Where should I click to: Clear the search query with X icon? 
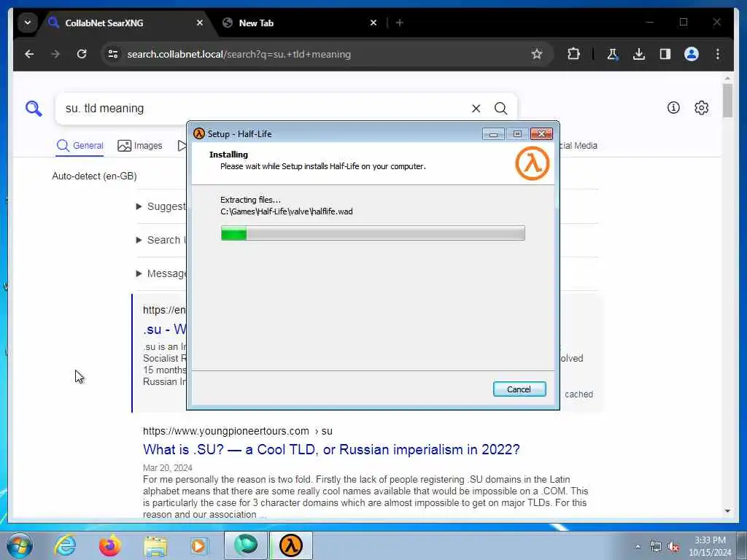(x=476, y=109)
